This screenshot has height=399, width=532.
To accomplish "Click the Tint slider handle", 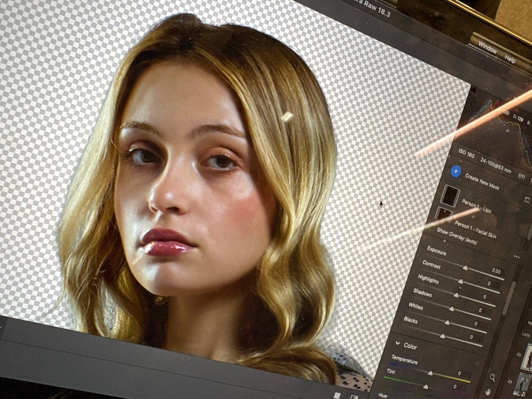I will (x=425, y=387).
